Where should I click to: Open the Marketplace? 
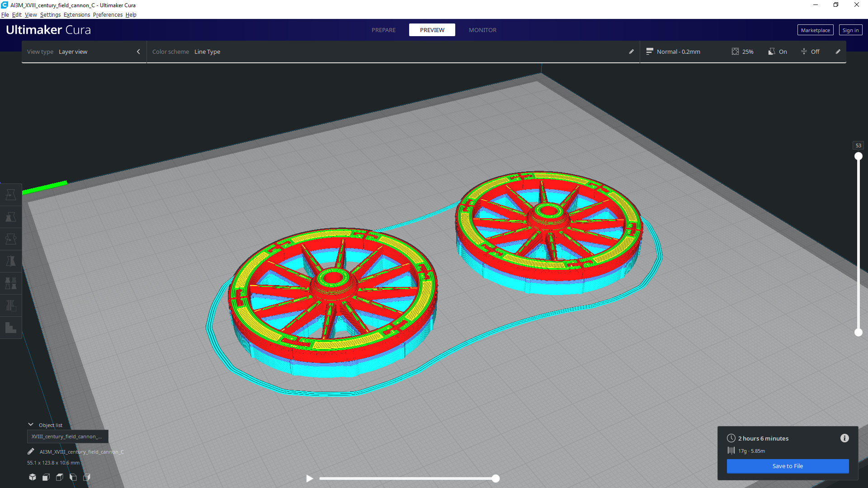815,30
